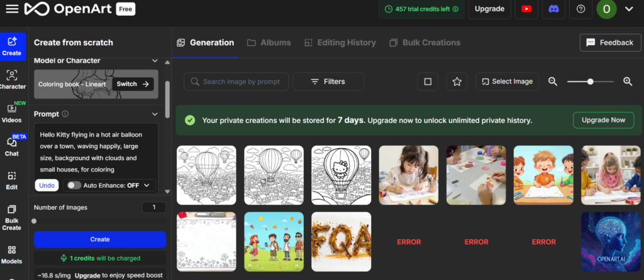Click the Free plan badge
Screen dimensions: 644x280
coord(126,9)
